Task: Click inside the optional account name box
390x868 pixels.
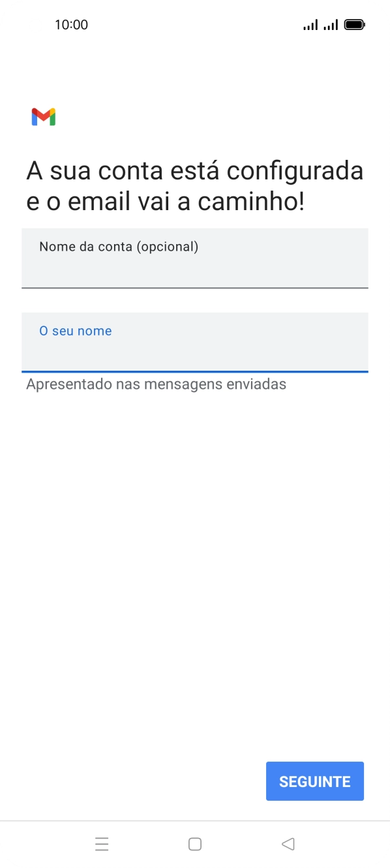Action: coord(194,258)
